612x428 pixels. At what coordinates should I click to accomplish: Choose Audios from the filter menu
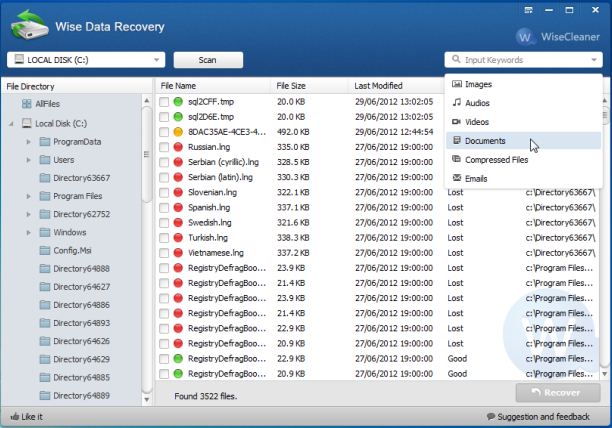pyautogui.click(x=523, y=103)
